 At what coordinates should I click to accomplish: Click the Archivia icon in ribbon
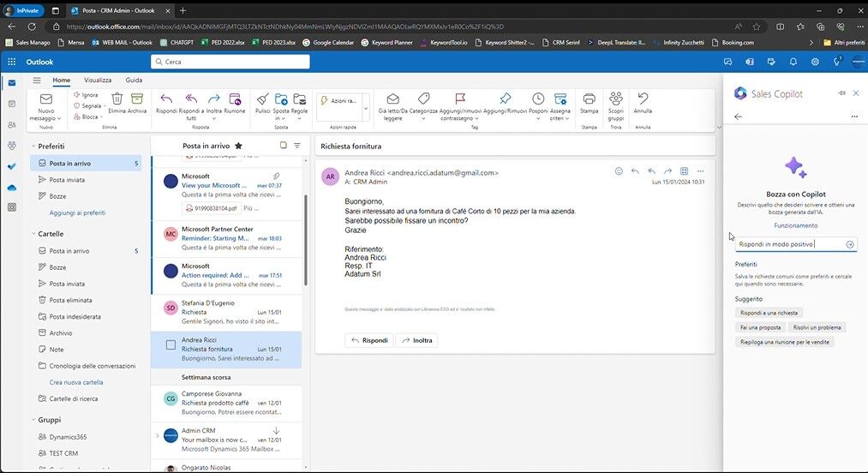[137, 99]
